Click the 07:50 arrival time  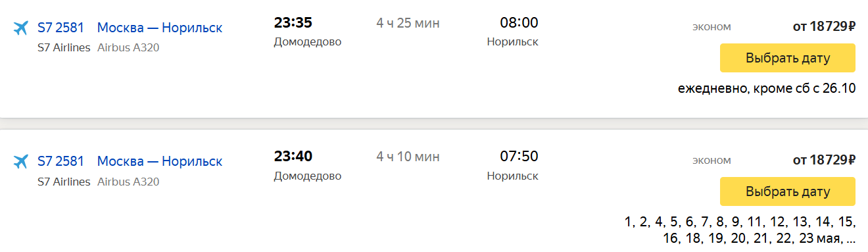tap(519, 157)
